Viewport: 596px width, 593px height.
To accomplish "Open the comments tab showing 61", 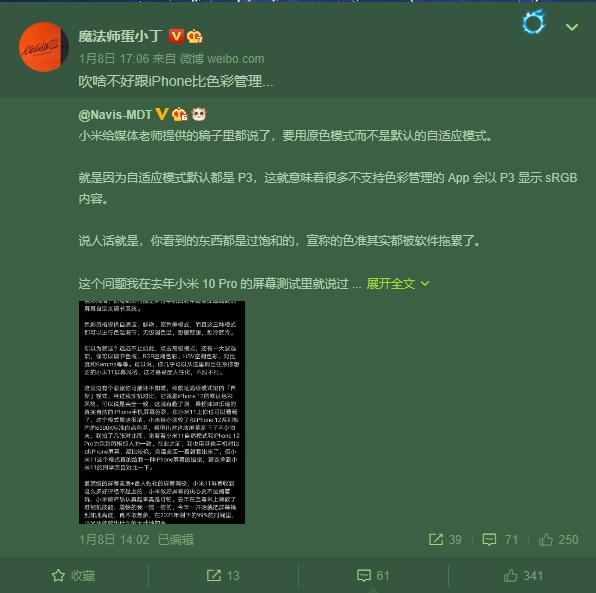I will 373,576.
